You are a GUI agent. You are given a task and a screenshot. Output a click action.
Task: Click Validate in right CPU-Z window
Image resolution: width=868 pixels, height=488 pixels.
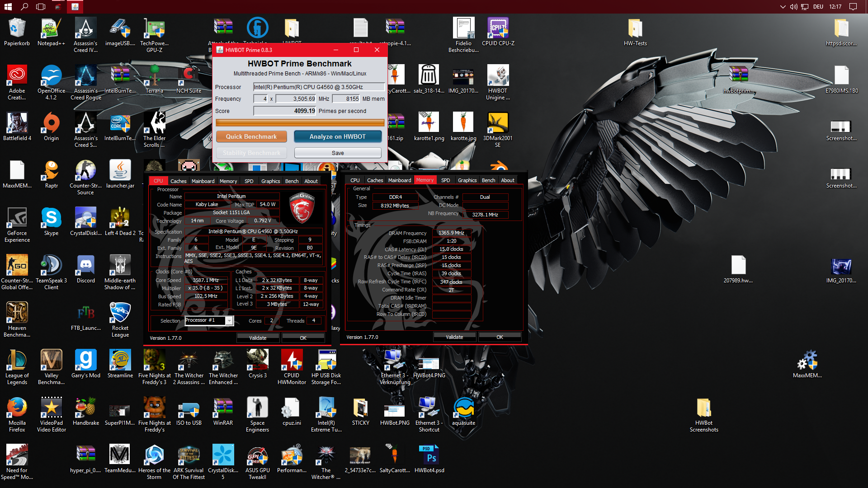click(x=454, y=337)
